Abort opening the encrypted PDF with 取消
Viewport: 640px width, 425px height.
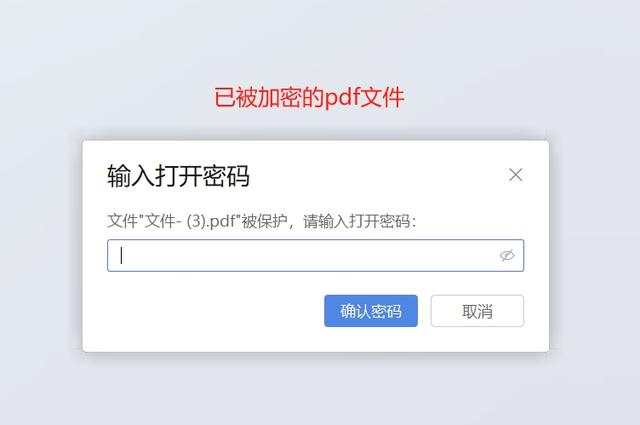[477, 311]
